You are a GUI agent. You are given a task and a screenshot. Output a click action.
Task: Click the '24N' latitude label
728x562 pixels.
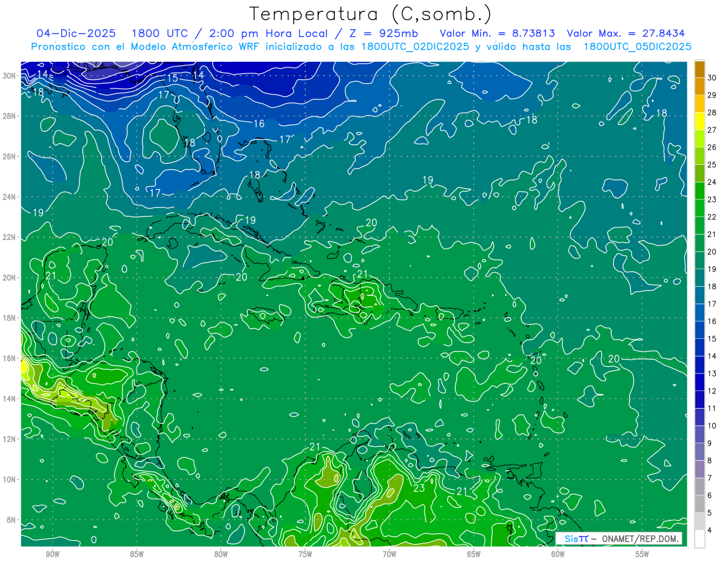pyautogui.click(x=10, y=196)
